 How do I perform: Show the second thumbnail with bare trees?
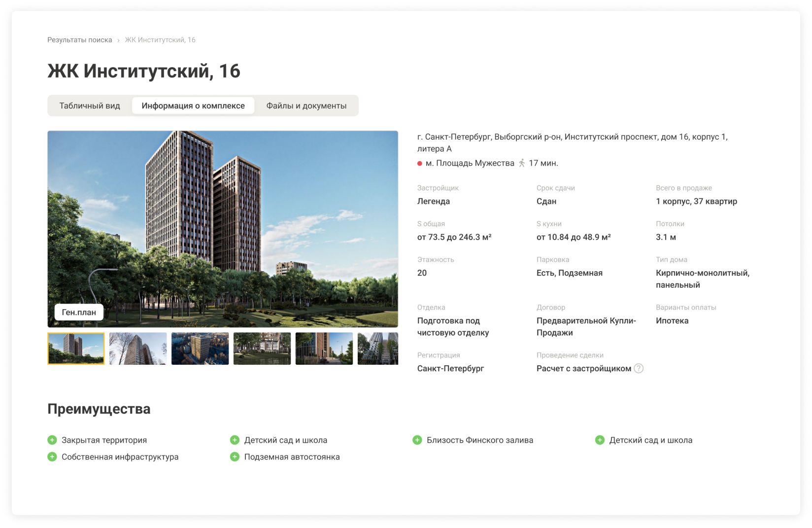coord(138,349)
